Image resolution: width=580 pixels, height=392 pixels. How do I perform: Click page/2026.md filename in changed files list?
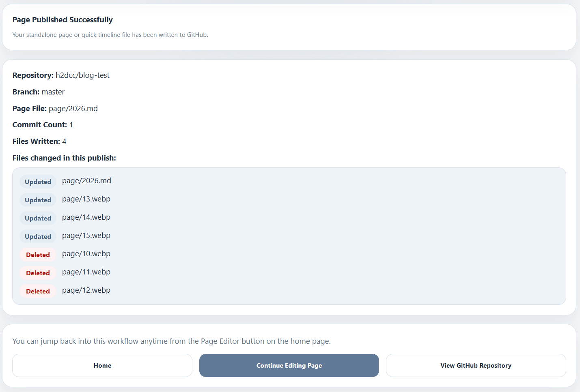[x=86, y=181]
